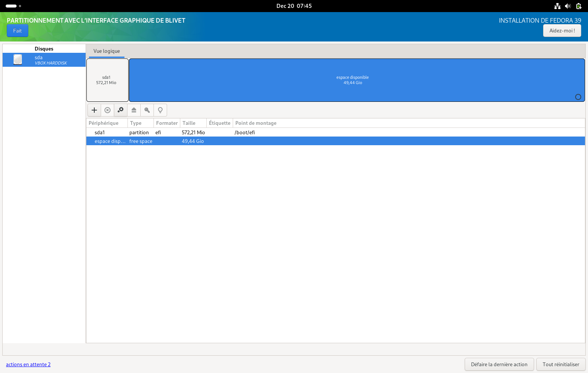The width and height of the screenshot is (588, 373).
Task: Open the edit device gear icon
Action: pyautogui.click(x=121, y=110)
